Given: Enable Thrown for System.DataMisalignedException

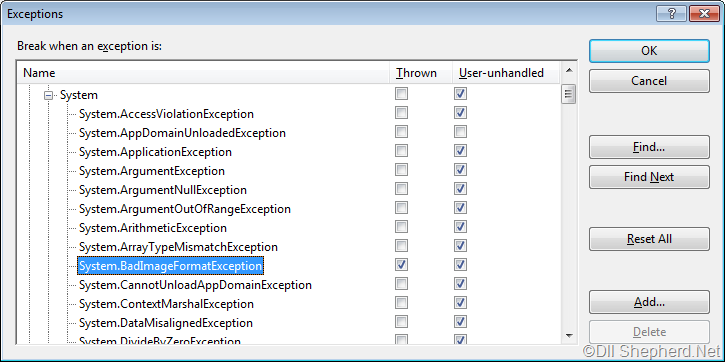Looking at the screenshot, I should 401,321.
